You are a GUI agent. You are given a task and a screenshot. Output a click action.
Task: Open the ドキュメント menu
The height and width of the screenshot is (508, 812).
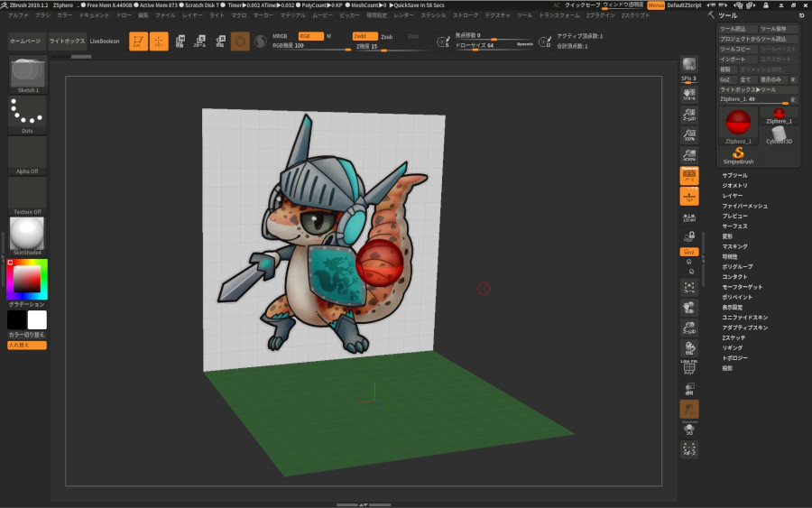(x=94, y=15)
